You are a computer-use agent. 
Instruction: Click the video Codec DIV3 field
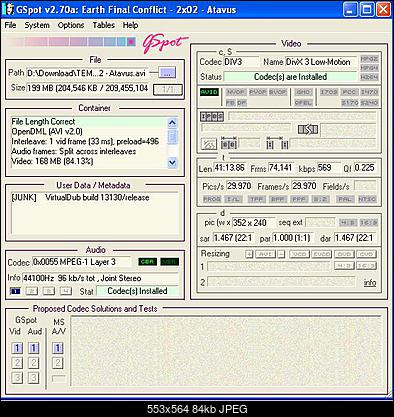(x=241, y=62)
